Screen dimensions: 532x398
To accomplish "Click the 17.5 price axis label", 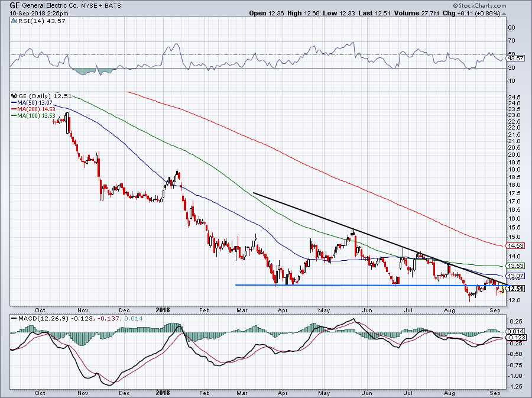I will 514,193.
